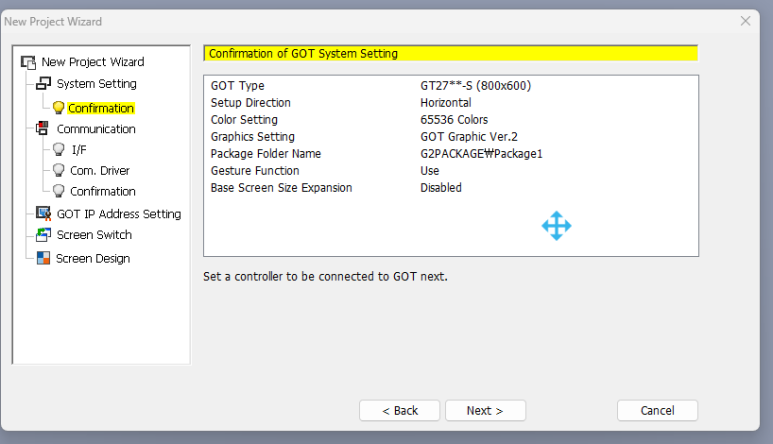Select the Com. Driver step

(x=100, y=171)
